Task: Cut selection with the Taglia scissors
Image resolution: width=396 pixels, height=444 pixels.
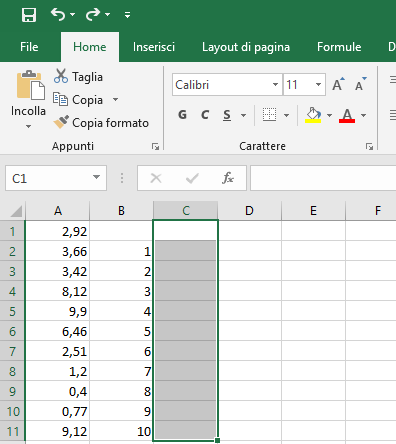Action: (x=78, y=77)
